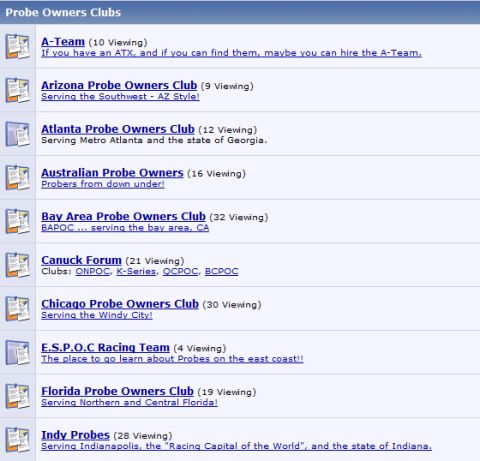Click the forum icon beside Australian Probe Owners
480x461 pixels.
17,177
